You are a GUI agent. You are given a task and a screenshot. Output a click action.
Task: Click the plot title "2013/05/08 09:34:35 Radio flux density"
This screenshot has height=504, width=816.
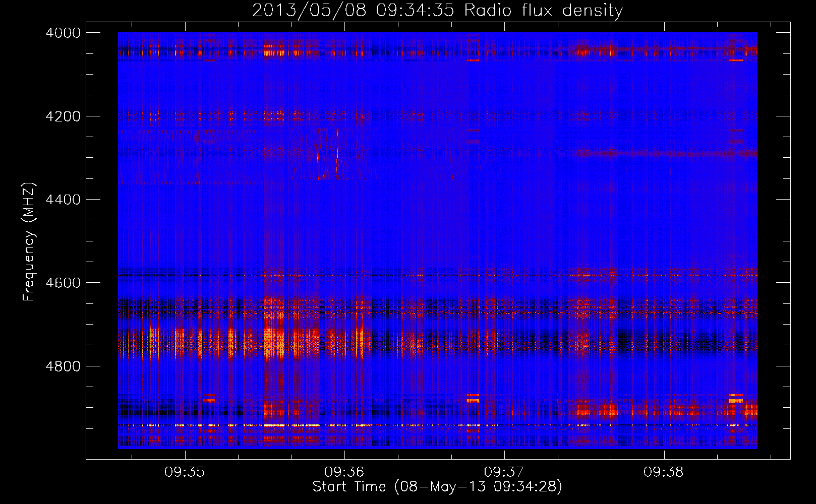pos(437,11)
